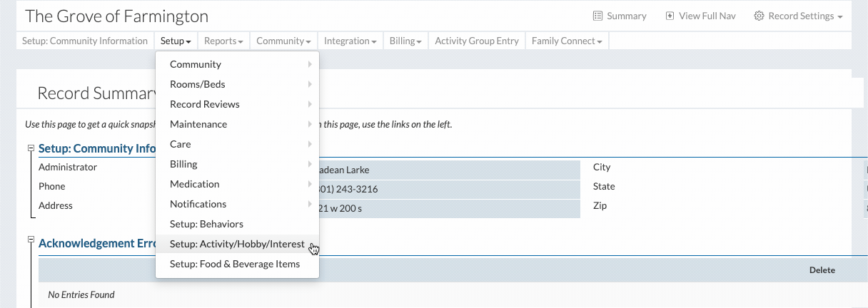The height and width of the screenshot is (308, 868).
Task: Open the Reports dropdown menu
Action: coord(223,41)
